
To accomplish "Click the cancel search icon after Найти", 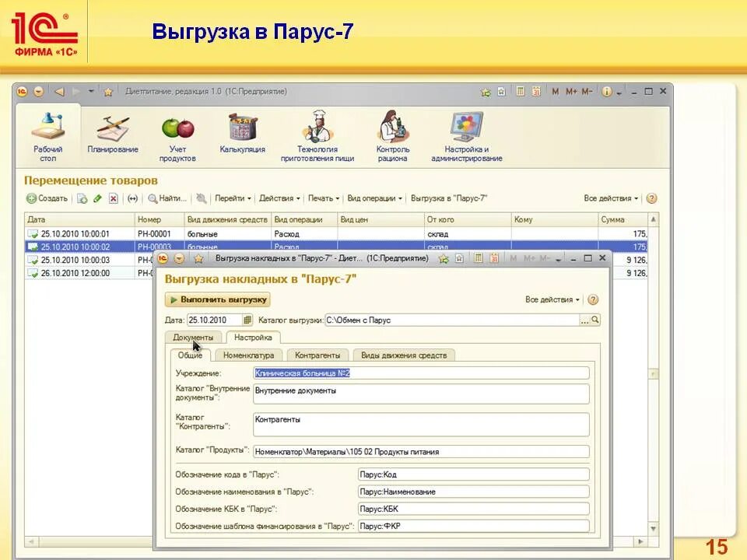I will pyautogui.click(x=202, y=198).
